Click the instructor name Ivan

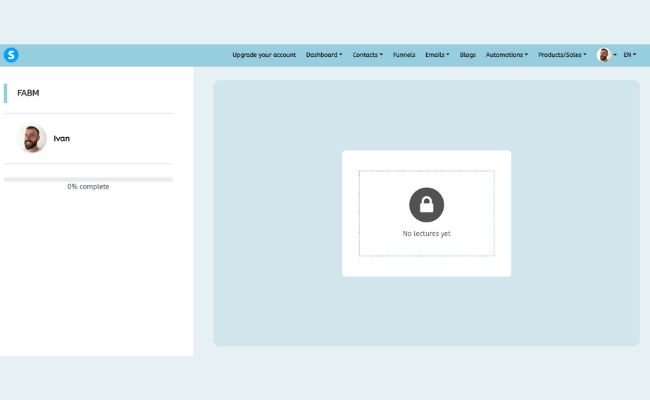click(x=62, y=138)
